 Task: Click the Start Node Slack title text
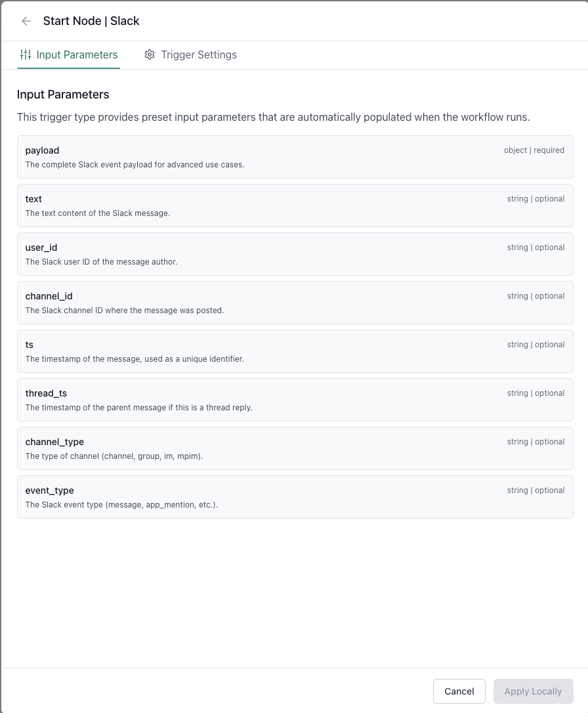[91, 21]
